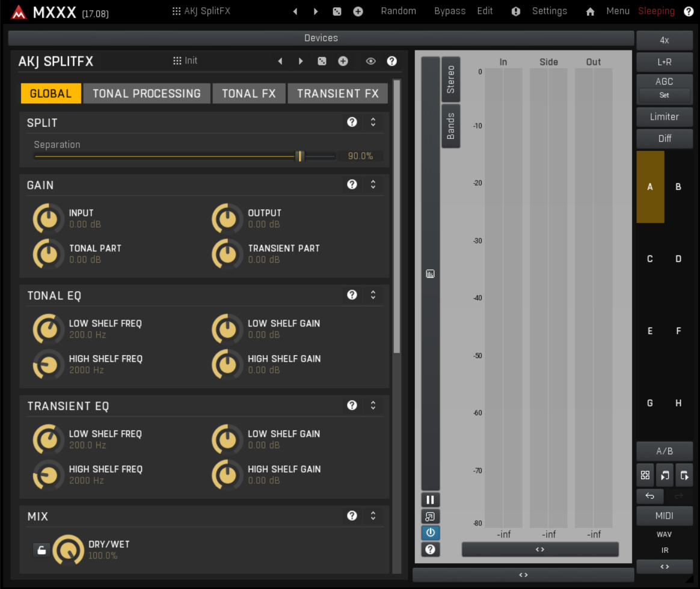Pause the meters
The image size is (700, 589).
tap(431, 500)
